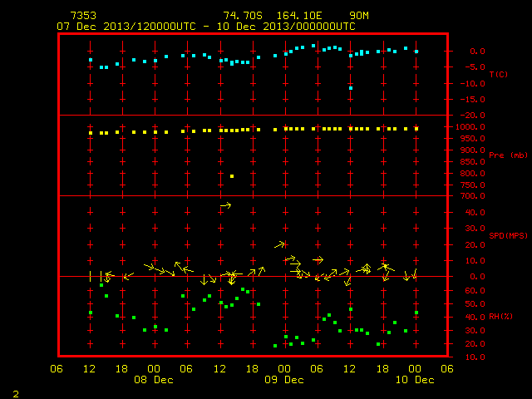
Task: Click the date range title line
Action: (206, 27)
